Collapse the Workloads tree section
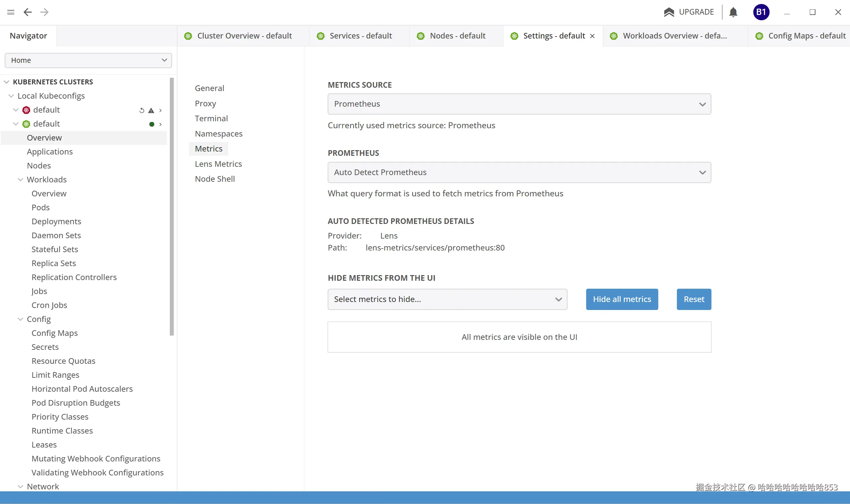850x504 pixels. tap(20, 180)
